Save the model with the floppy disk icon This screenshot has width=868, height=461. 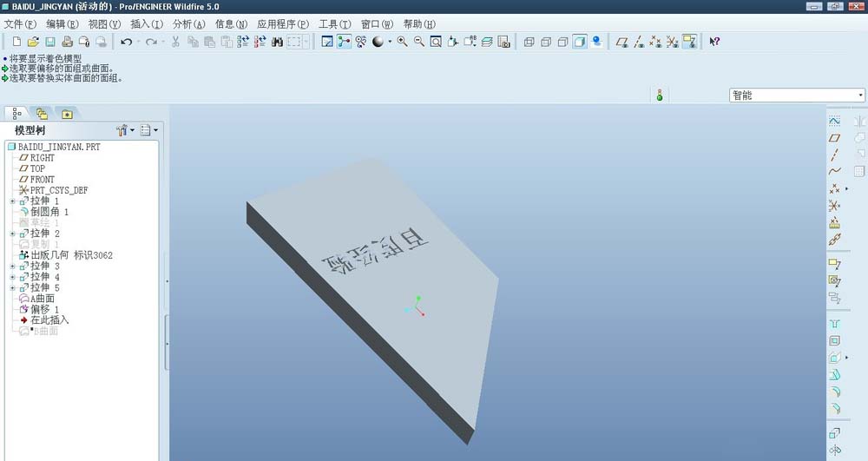(49, 42)
